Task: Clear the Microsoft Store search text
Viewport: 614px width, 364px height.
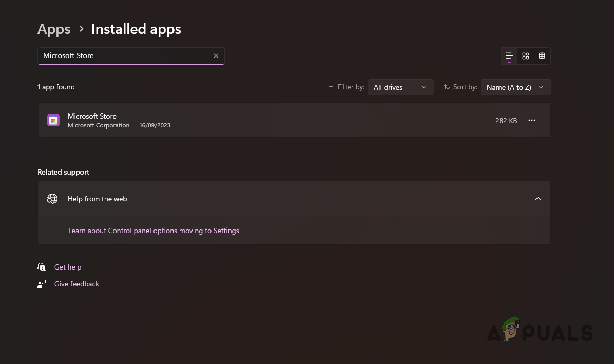Action: (x=216, y=55)
